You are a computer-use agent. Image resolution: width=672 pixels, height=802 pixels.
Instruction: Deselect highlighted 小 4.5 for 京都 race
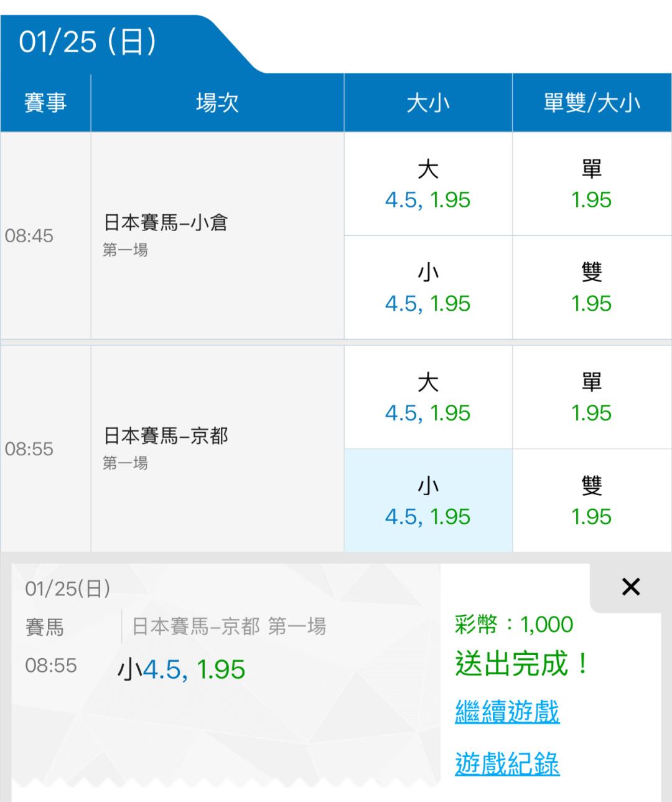[427, 501]
